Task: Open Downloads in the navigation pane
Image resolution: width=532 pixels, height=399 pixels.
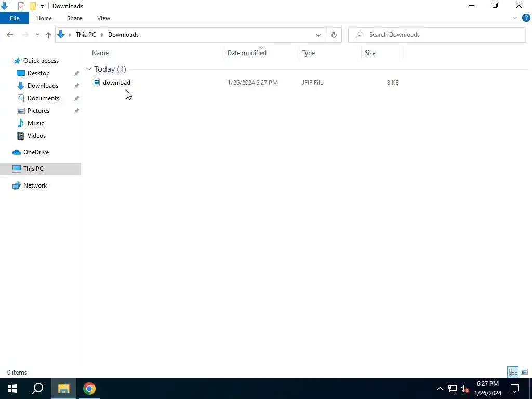Action: [43, 86]
